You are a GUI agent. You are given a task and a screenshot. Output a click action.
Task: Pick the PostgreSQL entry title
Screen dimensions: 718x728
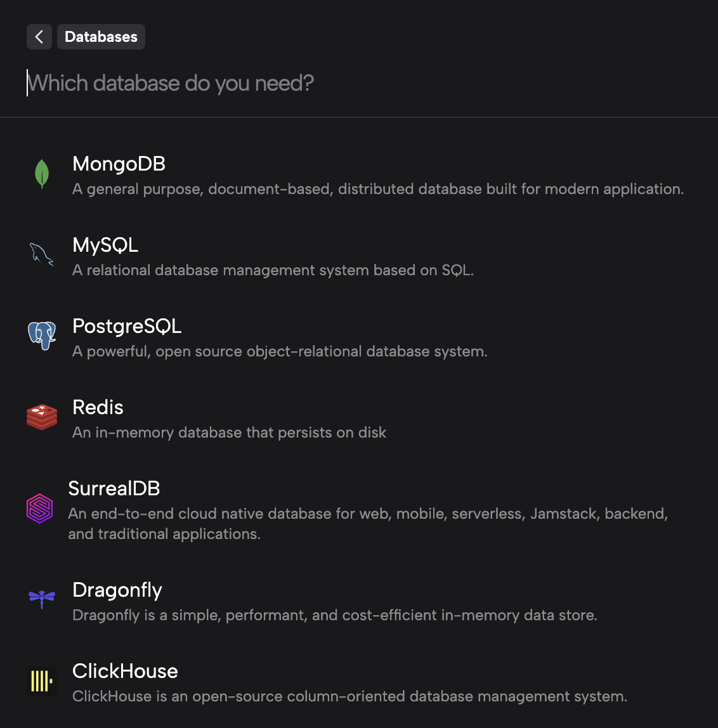(127, 326)
